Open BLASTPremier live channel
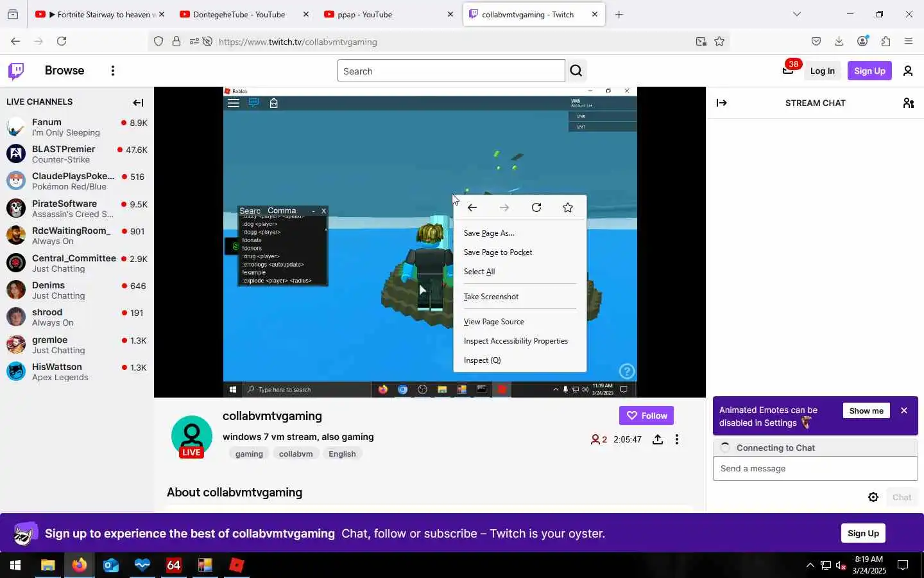The image size is (924, 578). [x=77, y=154]
